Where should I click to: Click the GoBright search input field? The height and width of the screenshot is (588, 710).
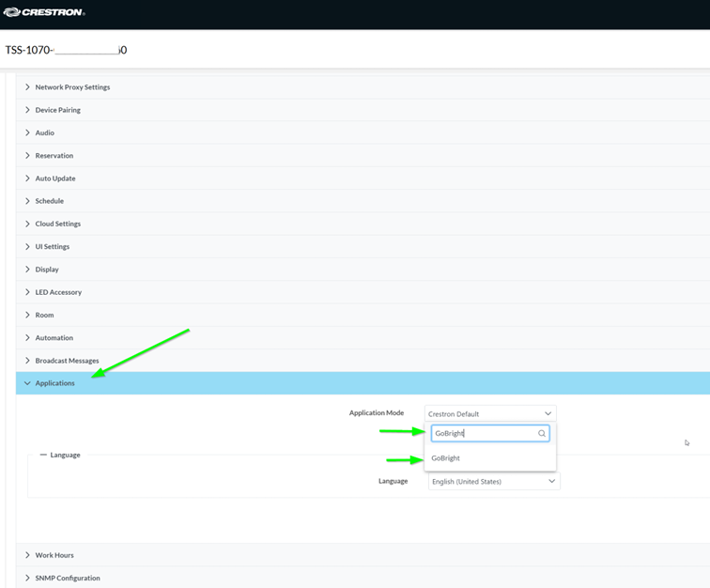click(483, 434)
